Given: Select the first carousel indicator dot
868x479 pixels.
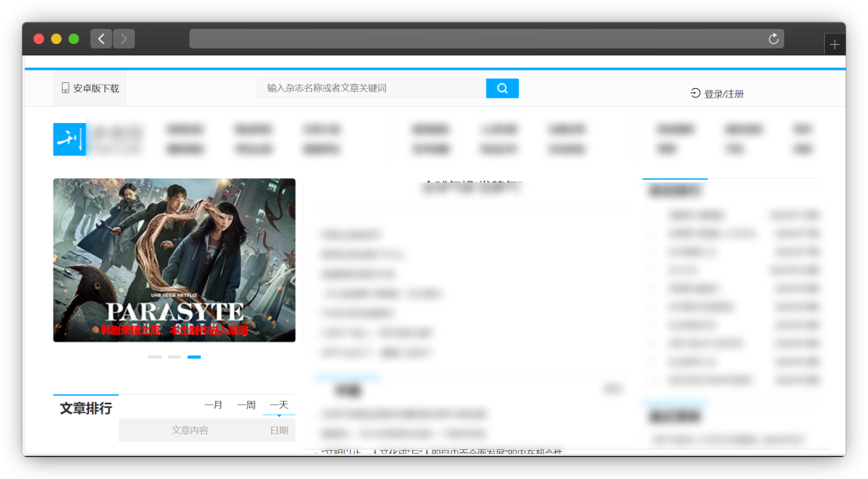Looking at the screenshot, I should [x=154, y=357].
